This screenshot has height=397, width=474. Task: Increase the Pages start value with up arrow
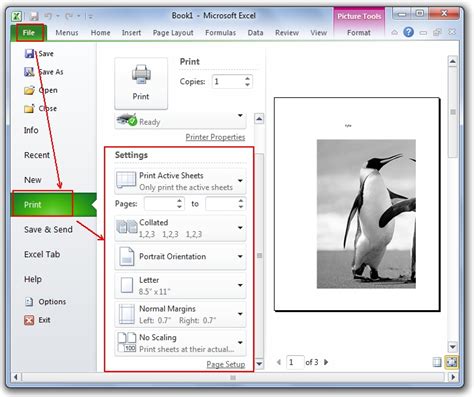pos(179,201)
